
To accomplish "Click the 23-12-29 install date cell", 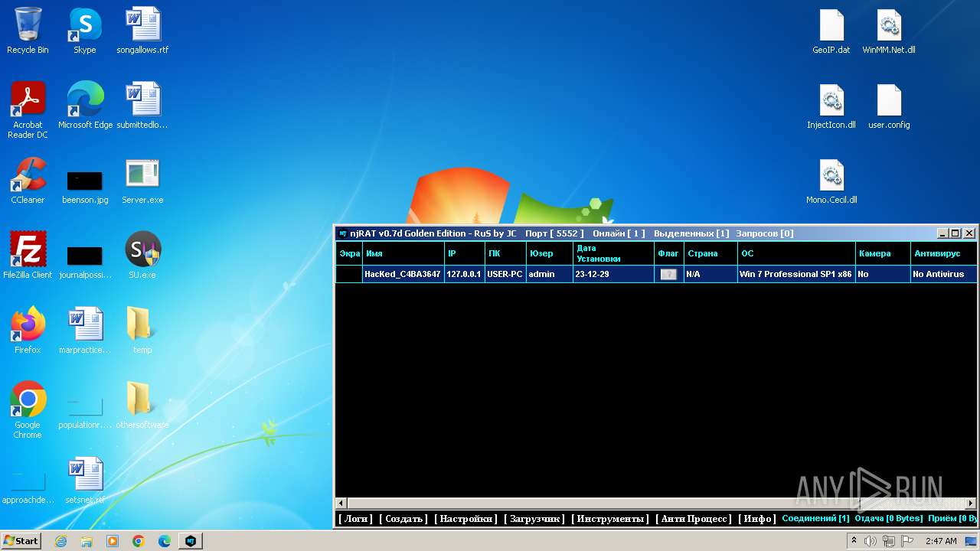I will point(613,274).
